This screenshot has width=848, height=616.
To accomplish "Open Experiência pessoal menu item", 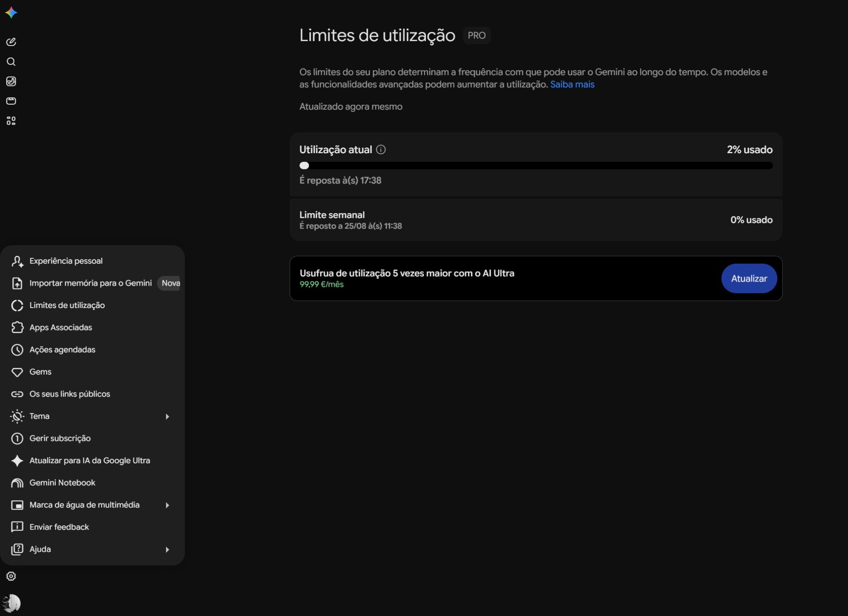I will tap(92, 261).
